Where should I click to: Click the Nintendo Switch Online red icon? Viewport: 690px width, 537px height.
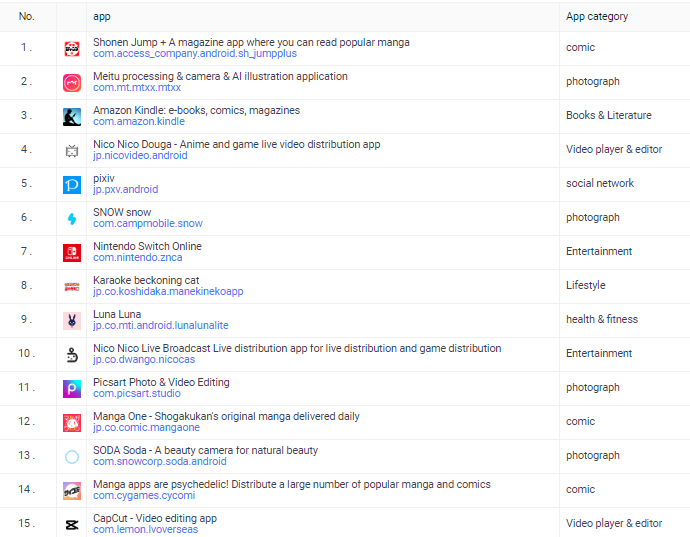click(x=72, y=253)
